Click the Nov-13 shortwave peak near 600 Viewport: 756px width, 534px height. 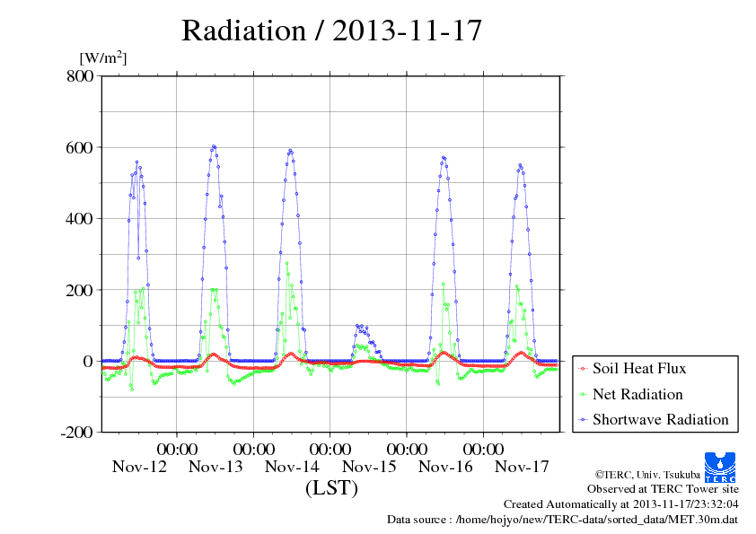pos(214,146)
